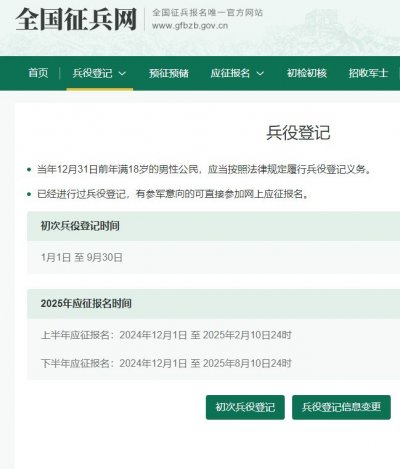
Task: Open the 兵役登记 nav menu
Action: (99, 73)
